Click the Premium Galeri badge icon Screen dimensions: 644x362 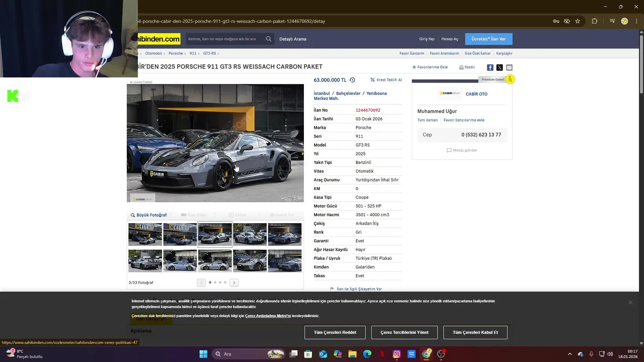510,79
